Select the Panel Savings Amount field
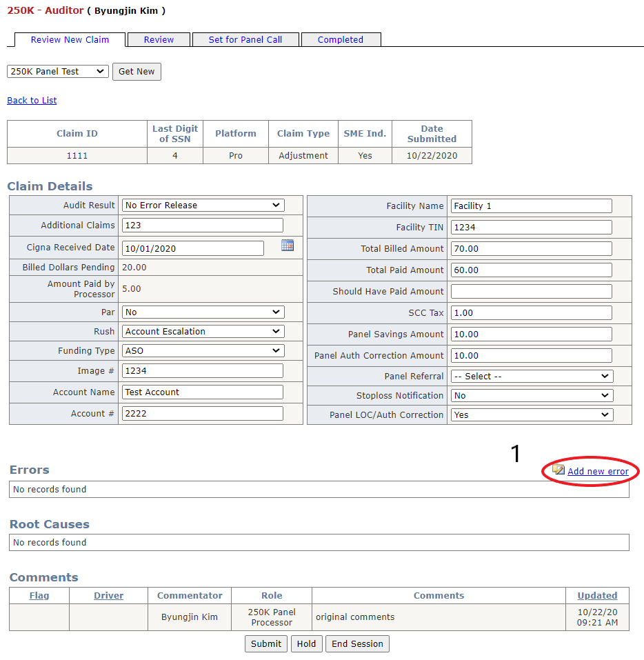The height and width of the screenshot is (660, 644). 531,334
